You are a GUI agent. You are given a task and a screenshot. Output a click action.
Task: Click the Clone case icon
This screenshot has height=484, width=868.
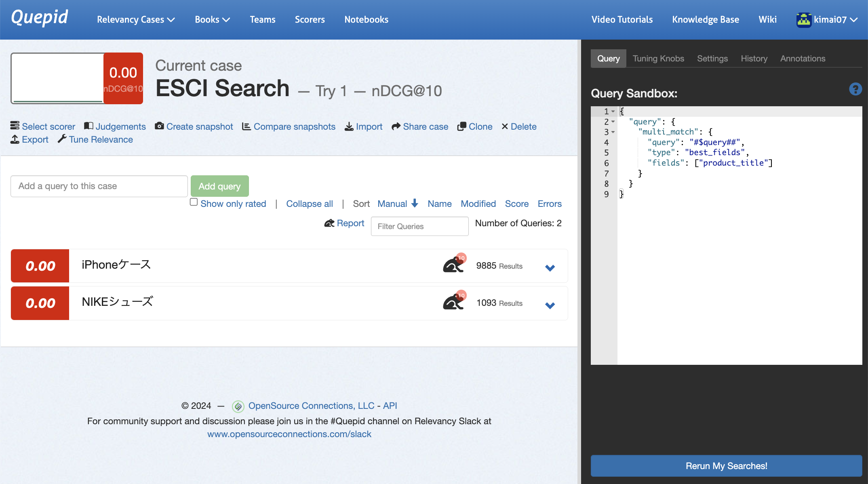click(461, 126)
